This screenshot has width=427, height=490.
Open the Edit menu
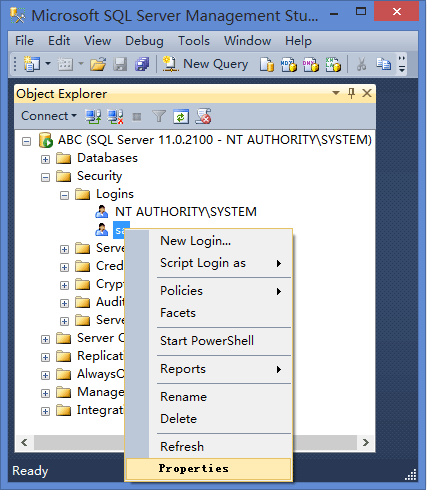pyautogui.click(x=59, y=41)
